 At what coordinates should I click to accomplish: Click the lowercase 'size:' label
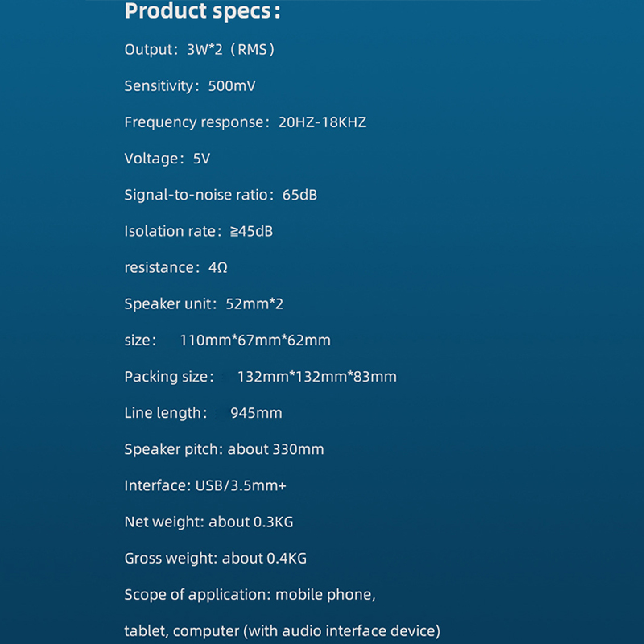(x=138, y=341)
